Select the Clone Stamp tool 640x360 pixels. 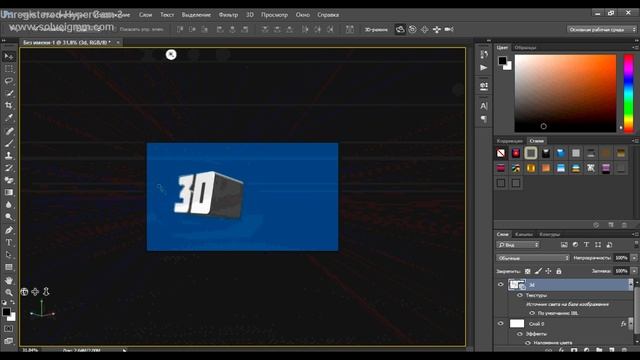click(9, 155)
